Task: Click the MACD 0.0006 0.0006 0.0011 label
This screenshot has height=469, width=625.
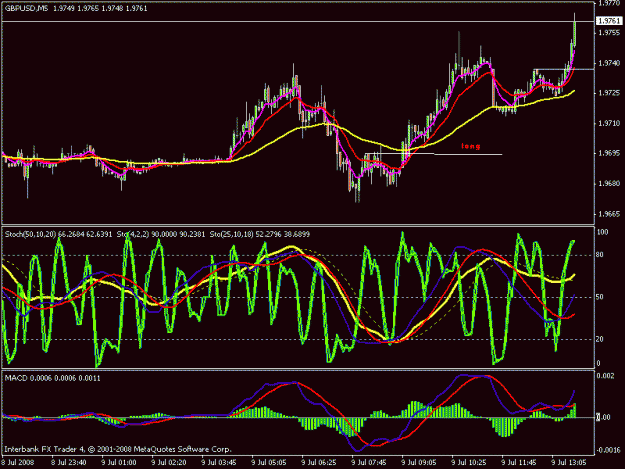Action: (53, 378)
